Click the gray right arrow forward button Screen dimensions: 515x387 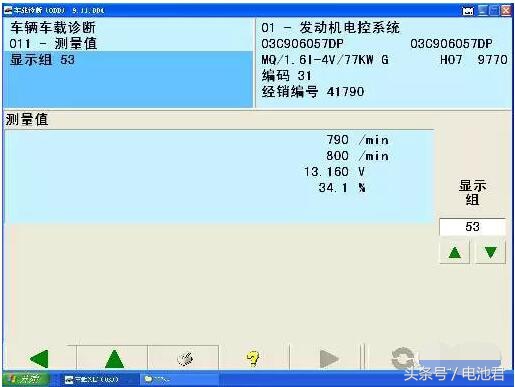(329, 359)
